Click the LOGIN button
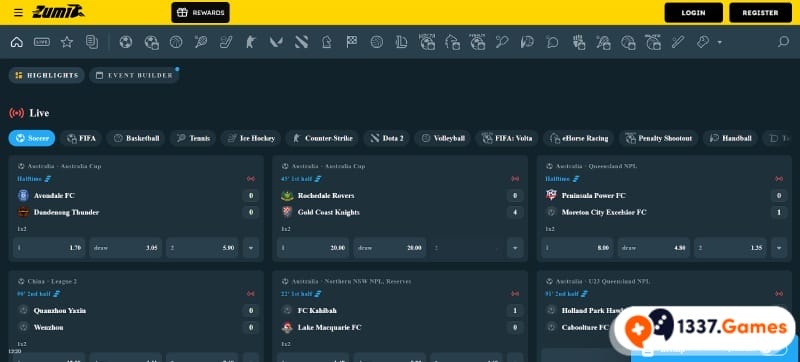Screen dimensions: 800x362 (693, 13)
